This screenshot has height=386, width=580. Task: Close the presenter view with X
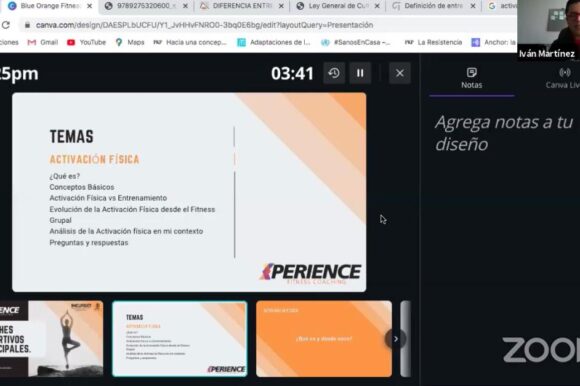pos(400,73)
